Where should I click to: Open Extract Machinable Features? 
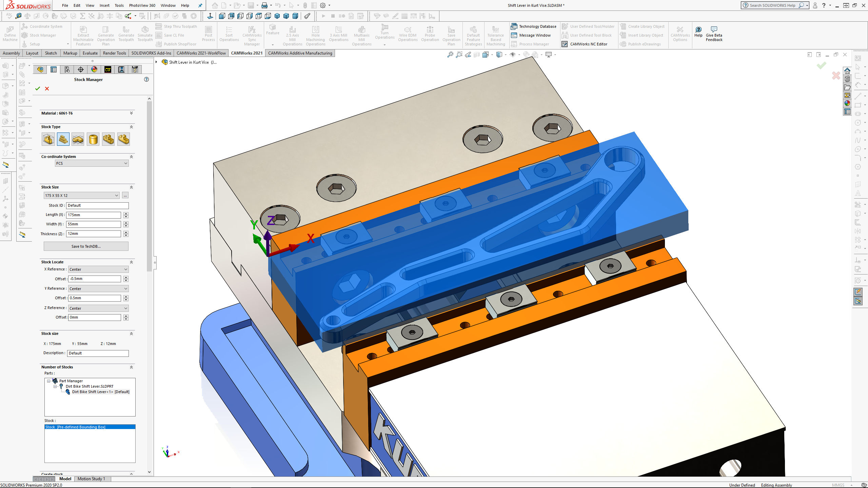tap(83, 35)
